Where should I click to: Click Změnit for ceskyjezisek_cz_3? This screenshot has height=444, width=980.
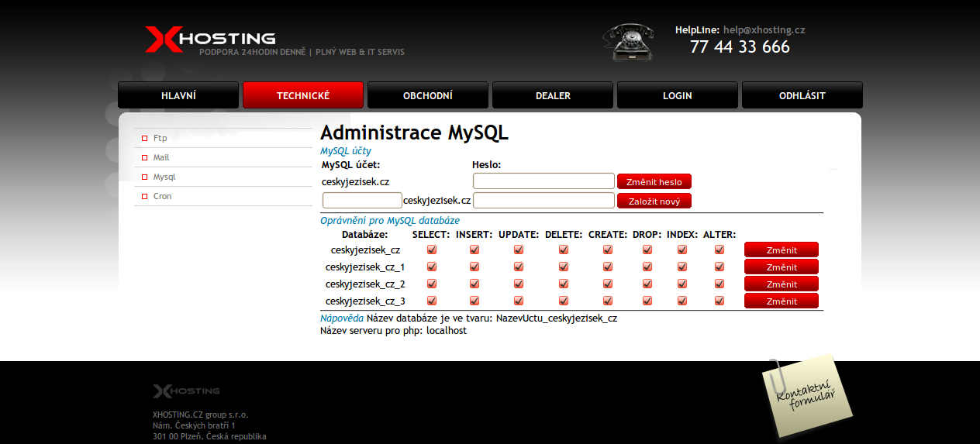click(x=782, y=301)
